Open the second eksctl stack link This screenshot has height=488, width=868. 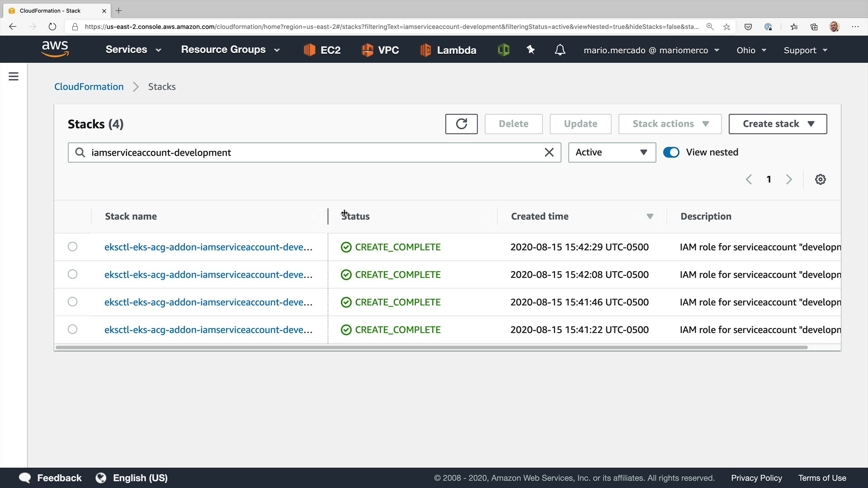(208, 275)
